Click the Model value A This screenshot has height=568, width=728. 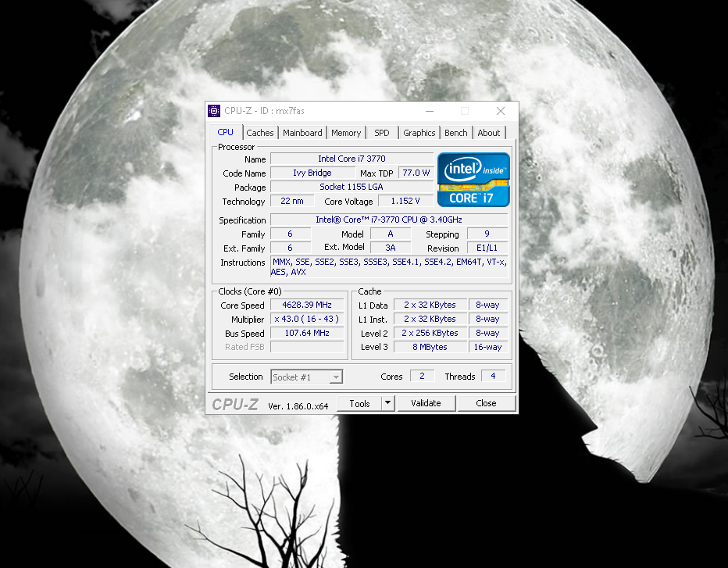tap(391, 234)
